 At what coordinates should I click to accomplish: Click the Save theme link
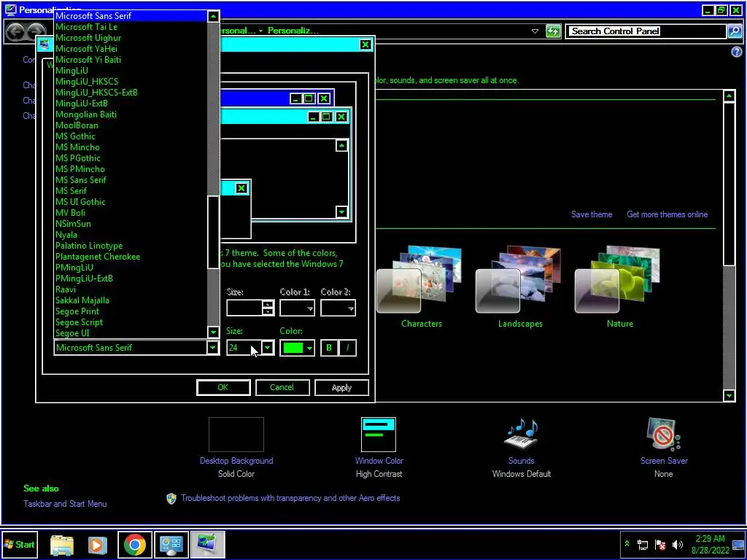pos(592,214)
